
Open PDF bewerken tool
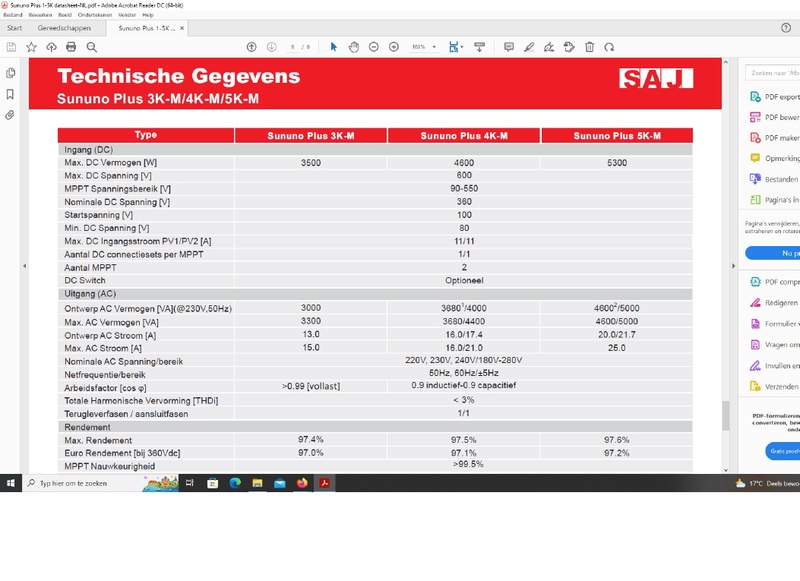[x=774, y=117]
